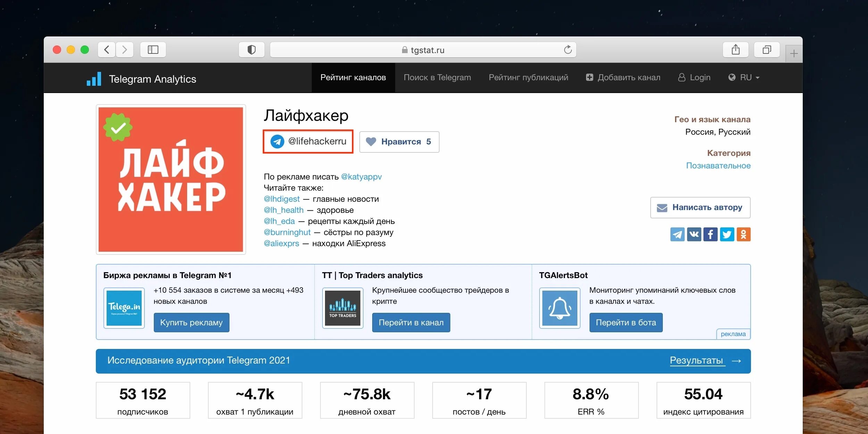Open the @lh_eda channel link
Image resolution: width=868 pixels, height=434 pixels.
click(x=279, y=221)
